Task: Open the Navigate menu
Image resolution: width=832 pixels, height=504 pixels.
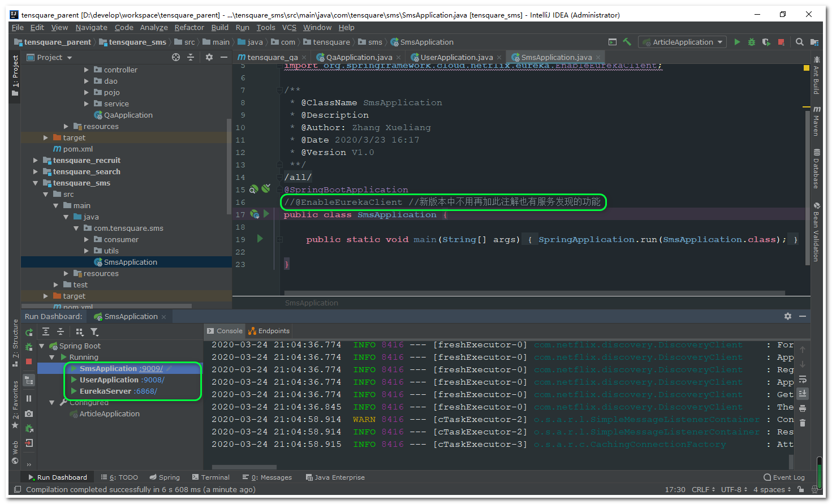Action: 91,27
